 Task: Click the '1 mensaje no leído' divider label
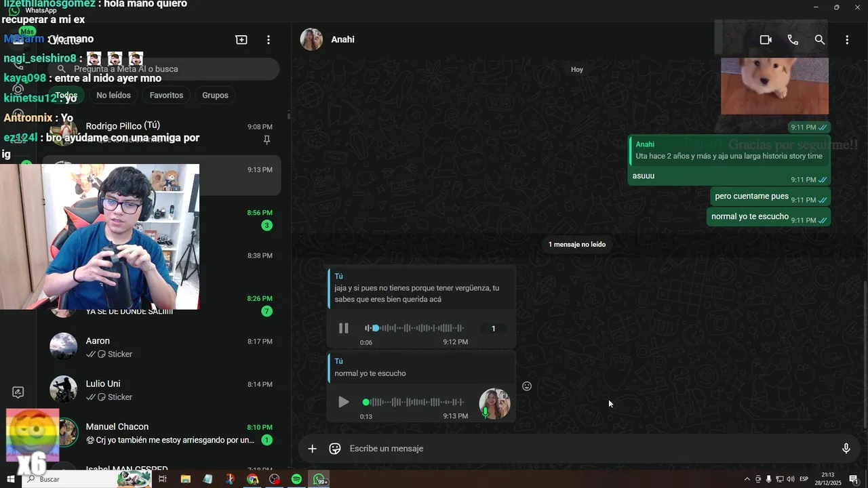(577, 244)
